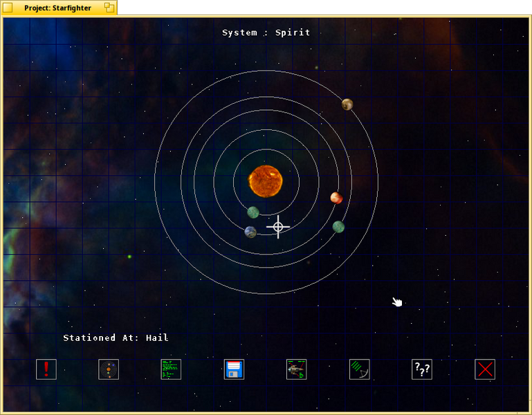Select the brown planet on outermost orbit

(x=347, y=104)
